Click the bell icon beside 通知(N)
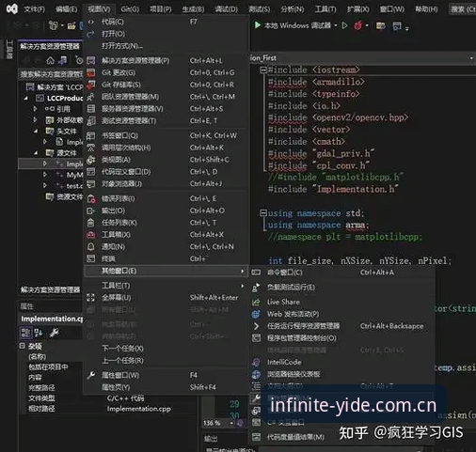Image resolution: width=476 pixels, height=452 pixels. pos(90,246)
